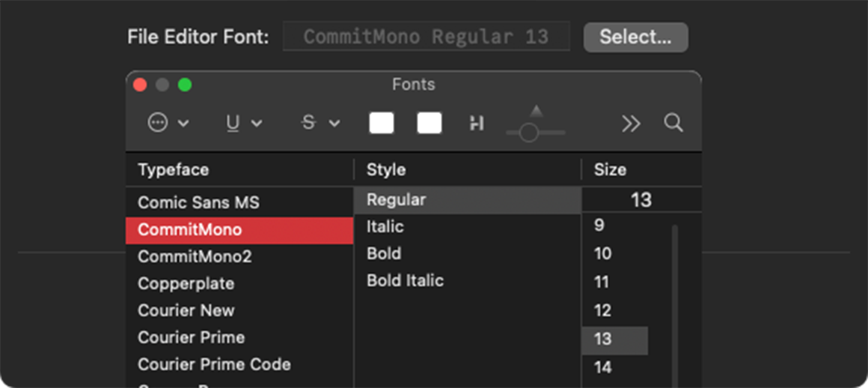
Task: Select font size 14
Action: click(615, 368)
